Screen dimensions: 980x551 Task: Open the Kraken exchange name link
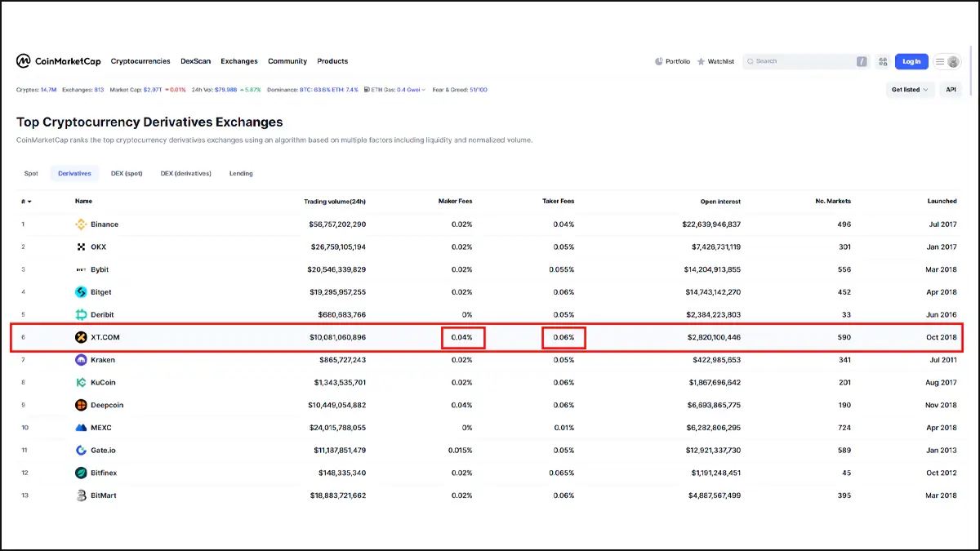click(x=103, y=360)
